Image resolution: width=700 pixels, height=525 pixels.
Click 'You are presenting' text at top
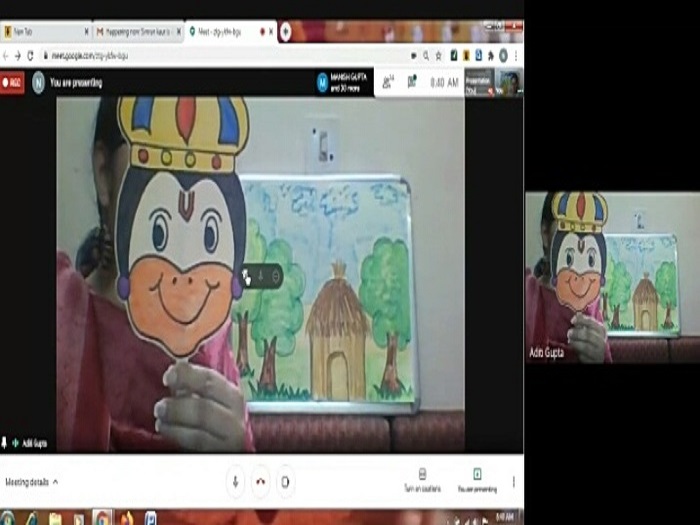coord(76,83)
